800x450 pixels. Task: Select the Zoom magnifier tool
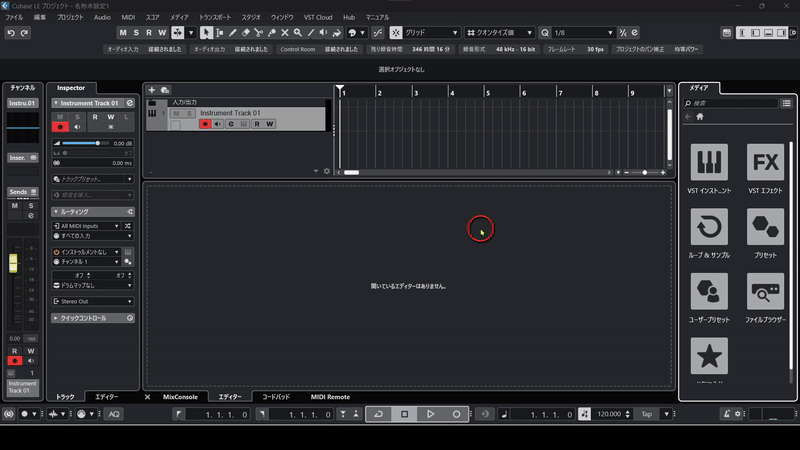[x=298, y=33]
